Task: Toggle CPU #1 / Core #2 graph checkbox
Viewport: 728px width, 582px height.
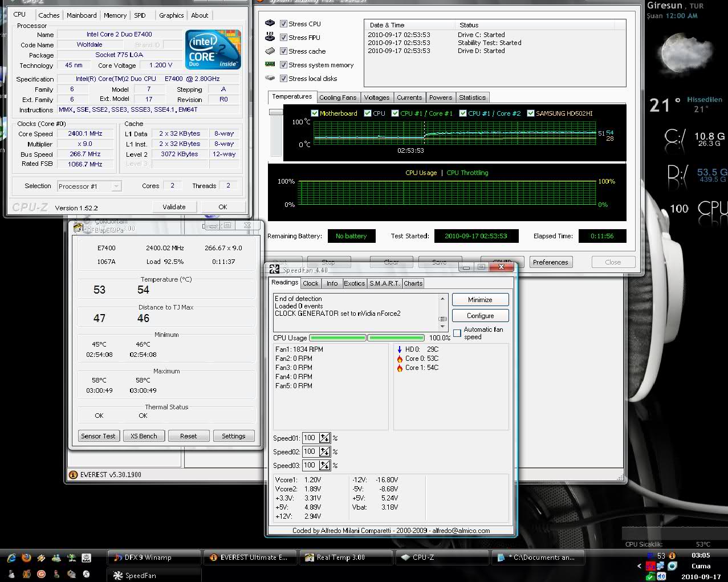Action: click(x=463, y=113)
